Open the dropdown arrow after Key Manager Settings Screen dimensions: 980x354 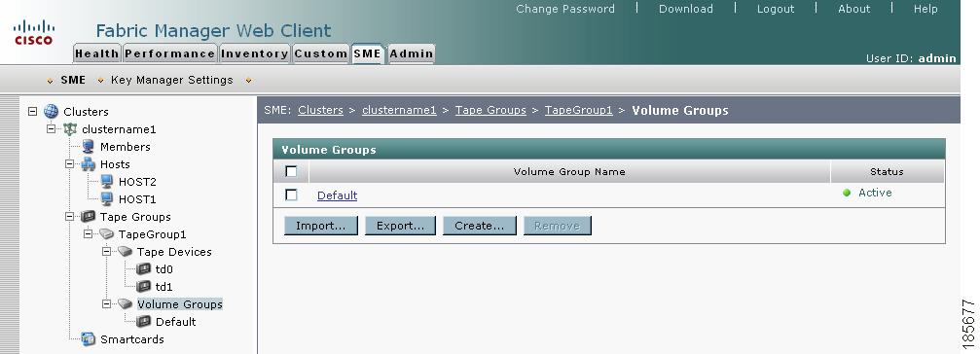click(x=248, y=81)
